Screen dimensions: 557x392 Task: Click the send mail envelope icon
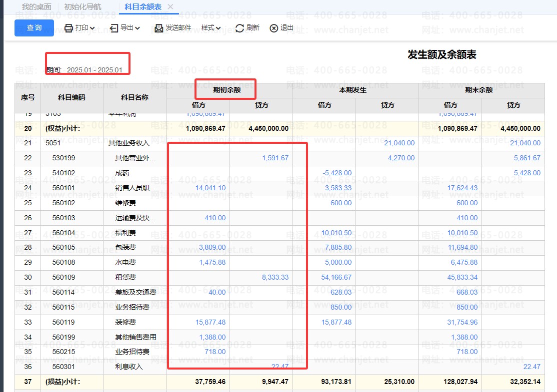(159, 28)
